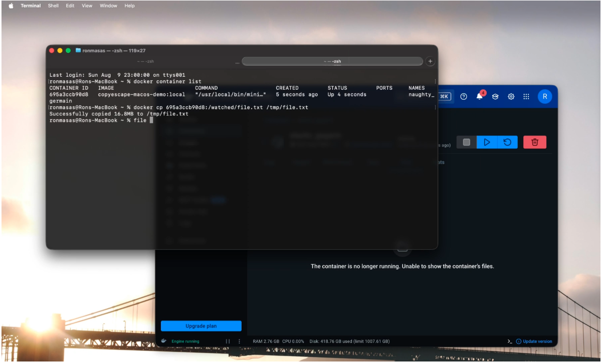
Task: Open the View menu
Action: [x=87, y=6]
